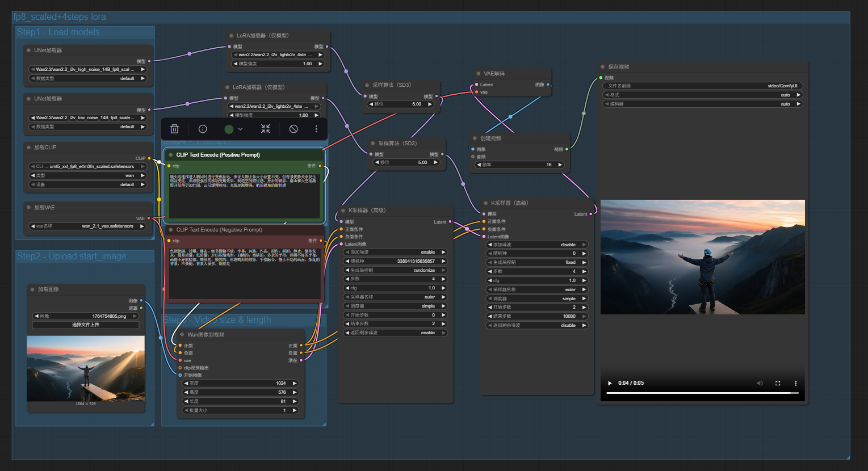
Task: Collapse the 加载图像 node via its title dot
Action: click(32, 289)
